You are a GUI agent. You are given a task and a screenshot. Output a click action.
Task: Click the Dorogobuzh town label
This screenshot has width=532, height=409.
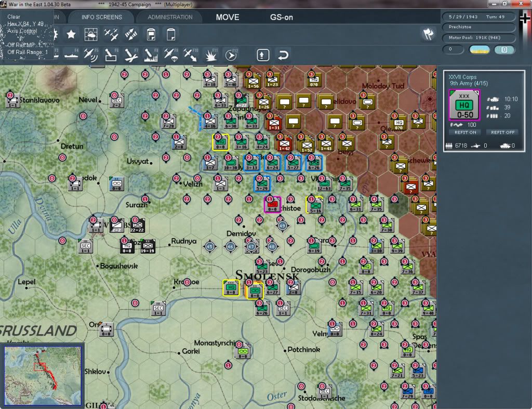[x=311, y=270]
